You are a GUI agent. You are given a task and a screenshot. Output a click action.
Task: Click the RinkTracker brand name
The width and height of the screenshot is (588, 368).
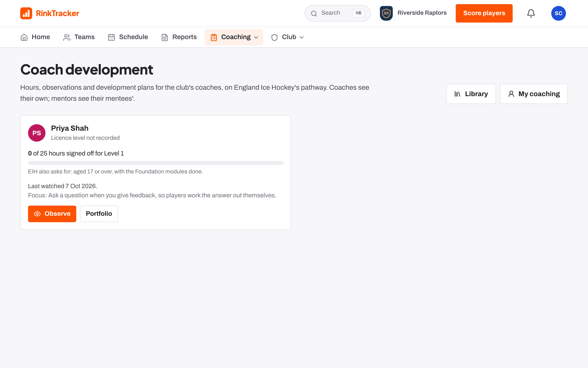(57, 13)
